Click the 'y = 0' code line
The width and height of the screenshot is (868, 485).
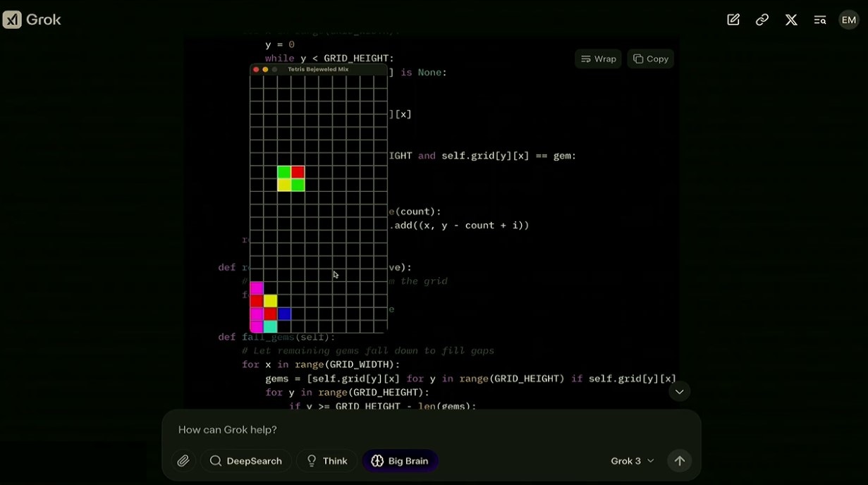coord(280,44)
